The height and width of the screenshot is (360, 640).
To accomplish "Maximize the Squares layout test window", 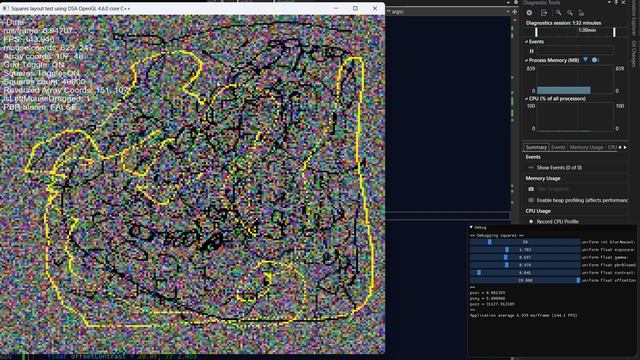I will (355, 8).
